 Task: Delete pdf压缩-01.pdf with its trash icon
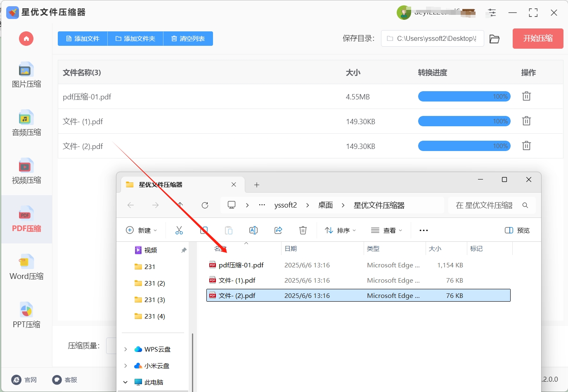pyautogui.click(x=526, y=96)
